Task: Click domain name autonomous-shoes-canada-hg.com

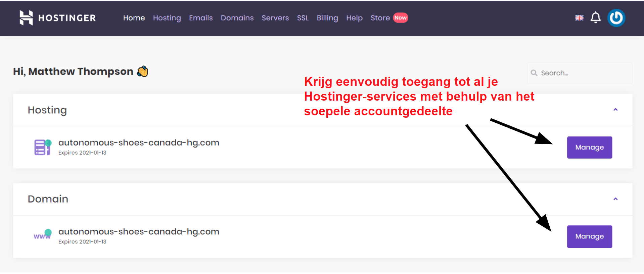Action: pyautogui.click(x=139, y=232)
